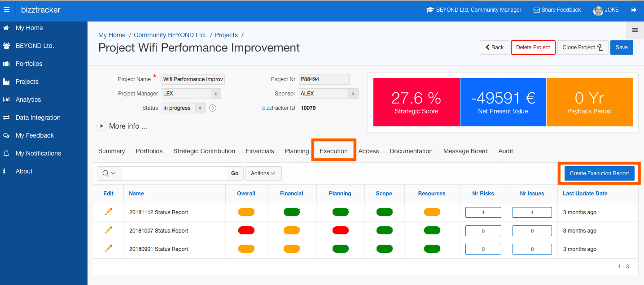Screen dimensions: 644x285
Task: Select the Execution tab
Action: click(x=334, y=151)
